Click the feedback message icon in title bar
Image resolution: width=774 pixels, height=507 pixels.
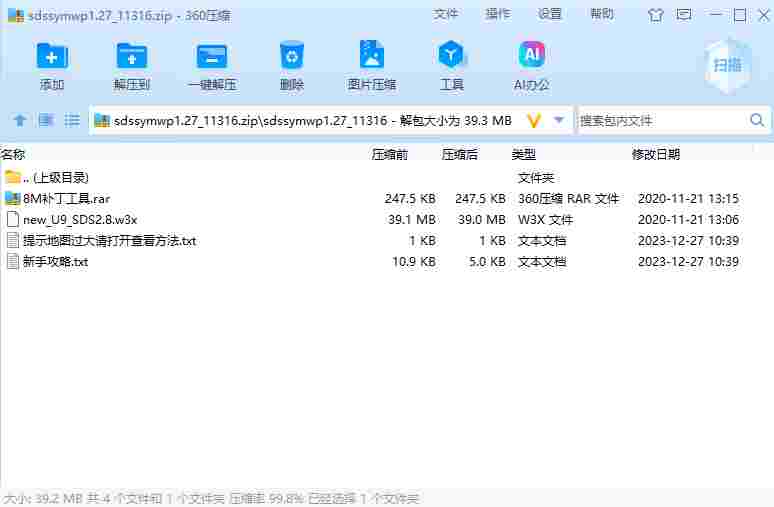(x=684, y=15)
